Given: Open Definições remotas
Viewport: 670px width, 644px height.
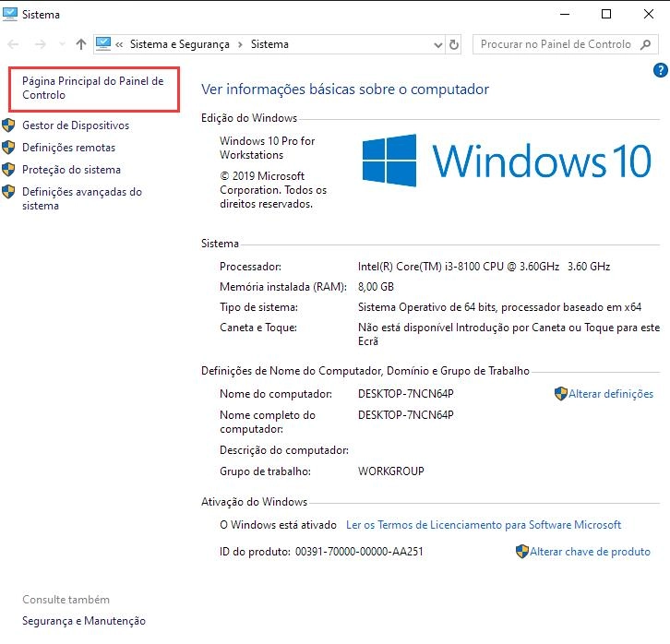Looking at the screenshot, I should click(x=69, y=148).
